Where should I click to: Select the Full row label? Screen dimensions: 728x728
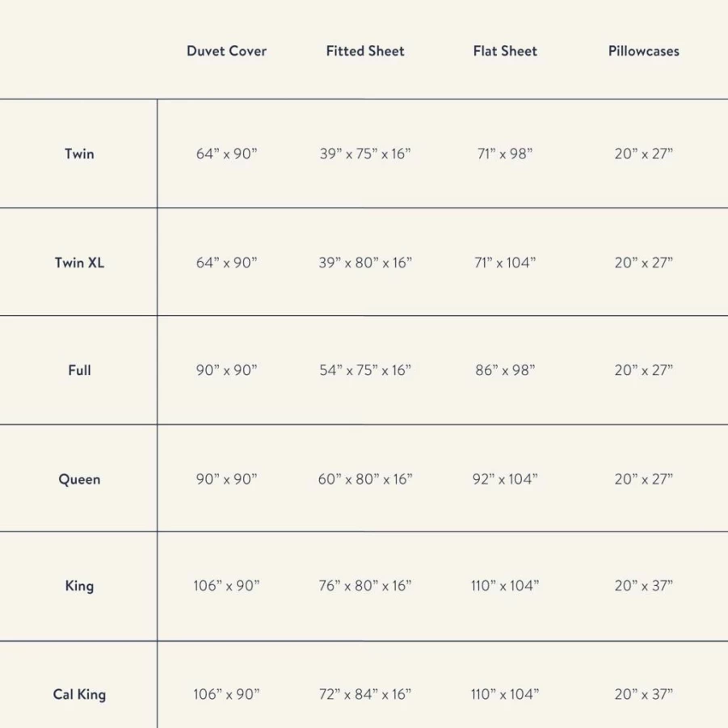click(79, 371)
